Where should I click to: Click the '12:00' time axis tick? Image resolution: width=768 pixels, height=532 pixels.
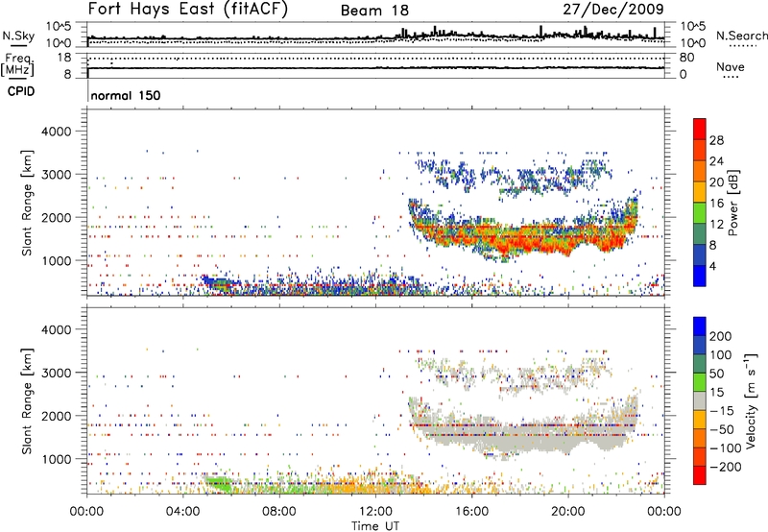pyautogui.click(x=375, y=512)
